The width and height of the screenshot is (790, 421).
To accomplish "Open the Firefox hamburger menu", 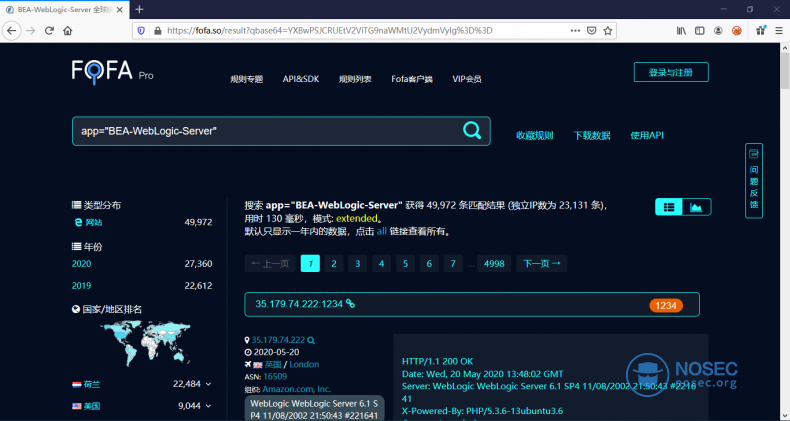I will click(x=779, y=31).
